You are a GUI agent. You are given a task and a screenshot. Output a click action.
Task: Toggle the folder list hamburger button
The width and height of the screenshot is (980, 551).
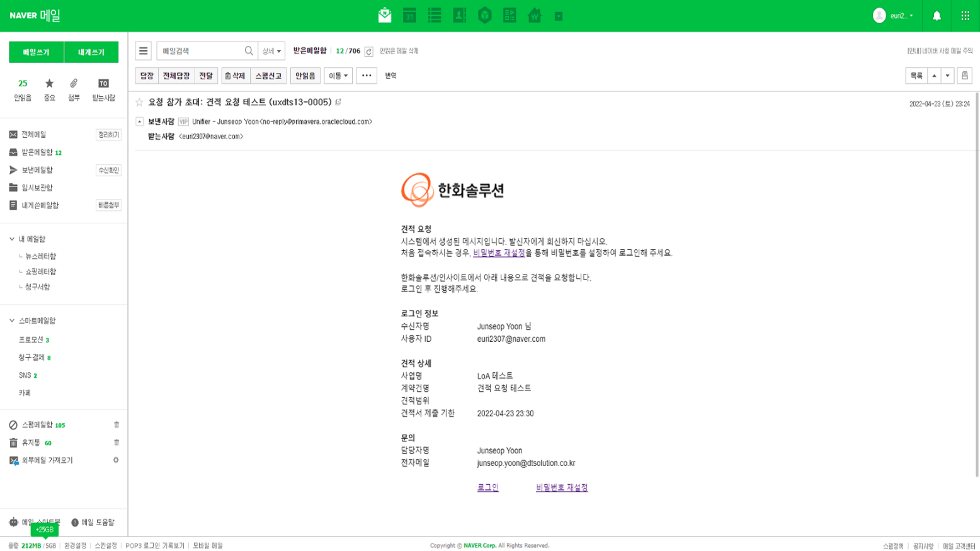[144, 51]
